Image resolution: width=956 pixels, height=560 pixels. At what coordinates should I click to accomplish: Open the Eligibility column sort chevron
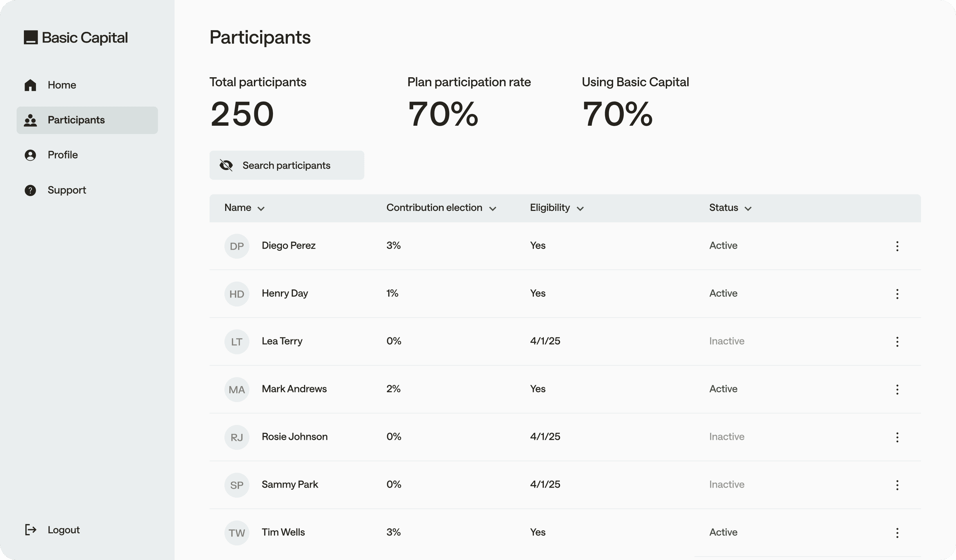tap(580, 209)
